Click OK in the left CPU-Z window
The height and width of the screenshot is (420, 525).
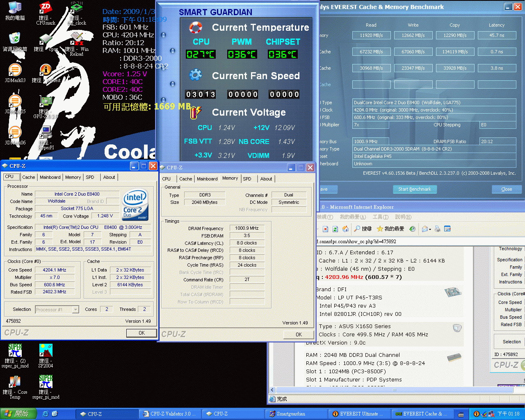pyautogui.click(x=142, y=333)
